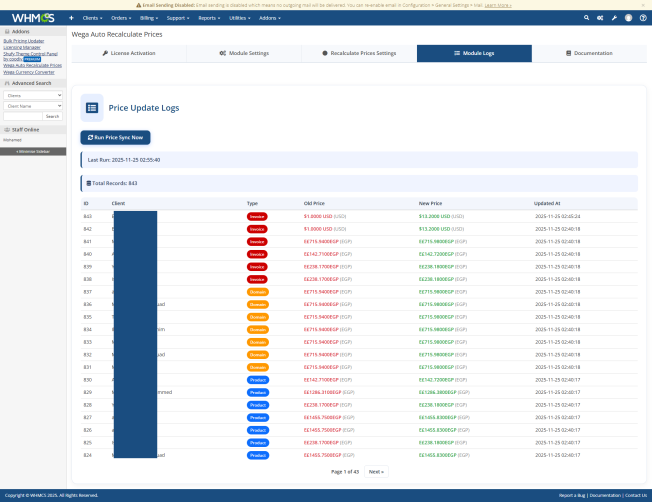The image size is (652, 502).
Task: Open the search magnifier icon in top bar
Action: pyautogui.click(x=586, y=18)
